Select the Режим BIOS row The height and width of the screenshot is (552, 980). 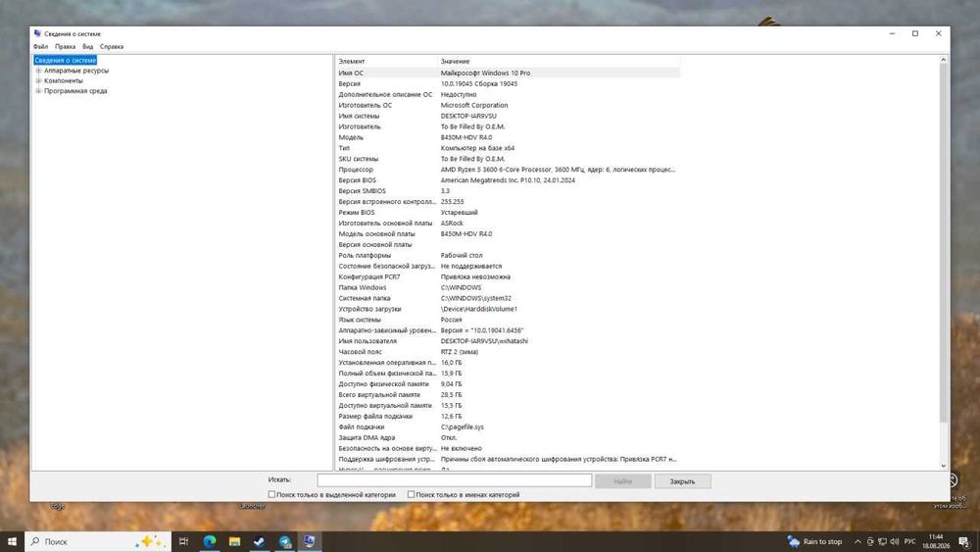point(508,213)
